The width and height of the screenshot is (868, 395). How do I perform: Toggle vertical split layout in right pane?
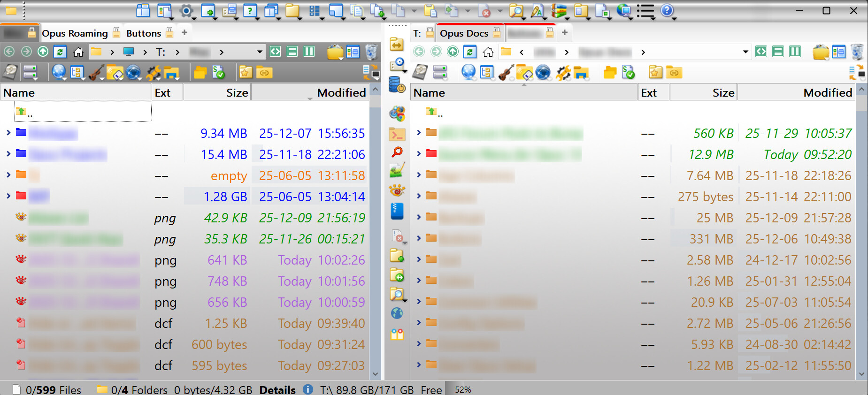click(795, 52)
